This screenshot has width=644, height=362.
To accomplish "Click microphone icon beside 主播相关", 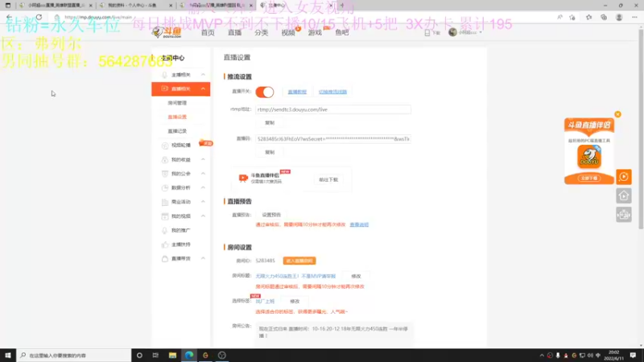I will click(x=164, y=75).
